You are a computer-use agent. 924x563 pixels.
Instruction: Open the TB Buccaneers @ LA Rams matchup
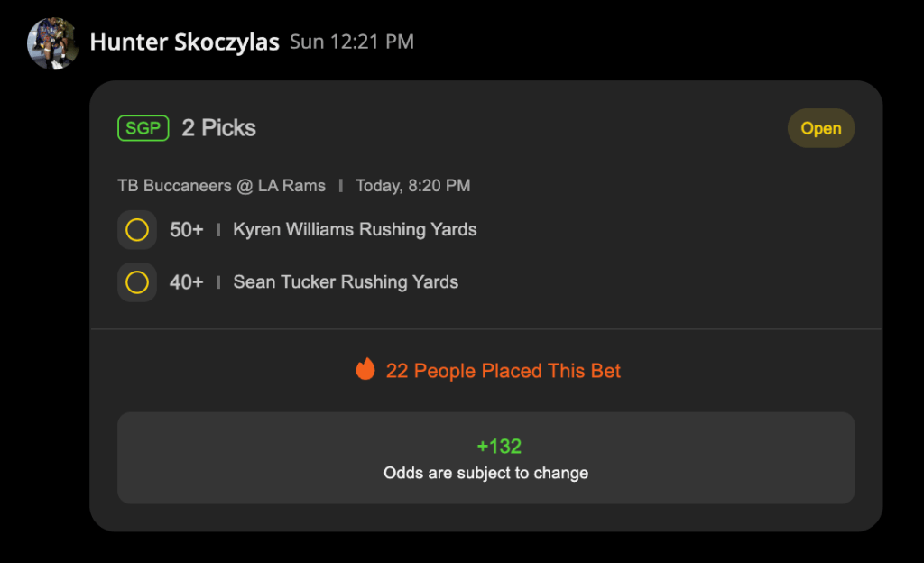(x=222, y=186)
